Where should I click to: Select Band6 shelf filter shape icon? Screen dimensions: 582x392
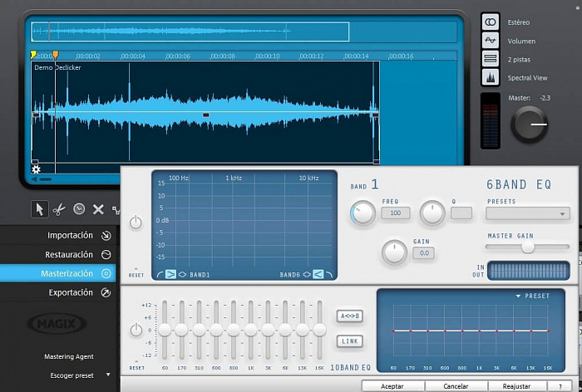(318, 274)
